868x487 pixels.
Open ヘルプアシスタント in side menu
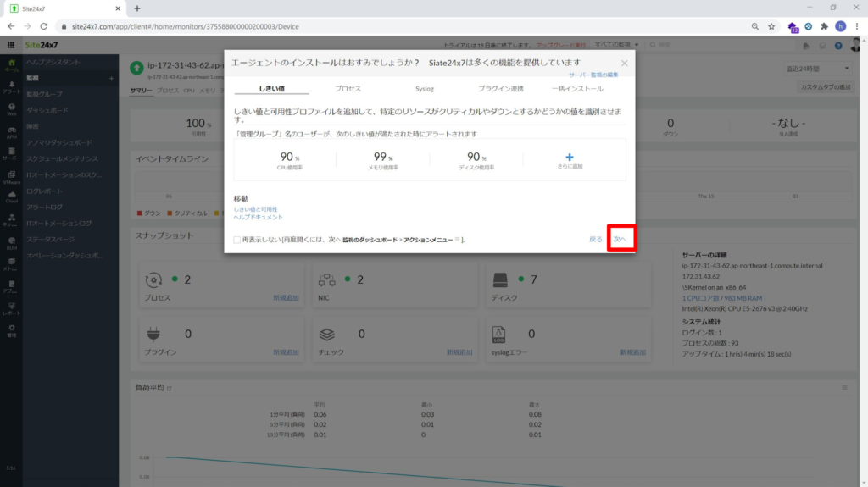tap(53, 62)
